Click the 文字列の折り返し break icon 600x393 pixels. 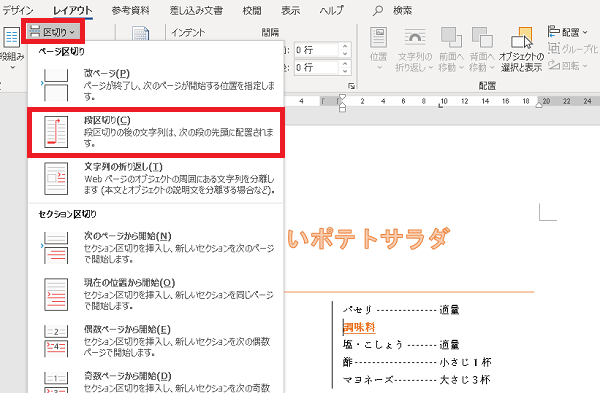[56, 179]
